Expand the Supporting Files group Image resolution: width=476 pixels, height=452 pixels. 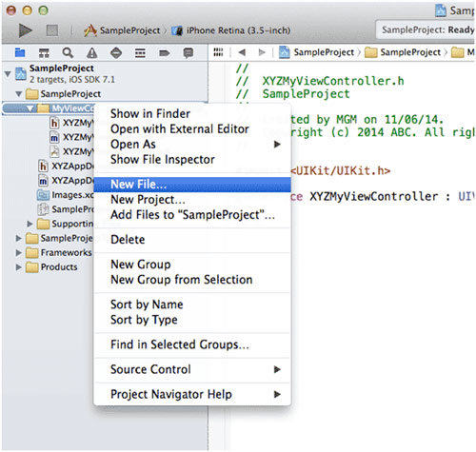pos(30,224)
